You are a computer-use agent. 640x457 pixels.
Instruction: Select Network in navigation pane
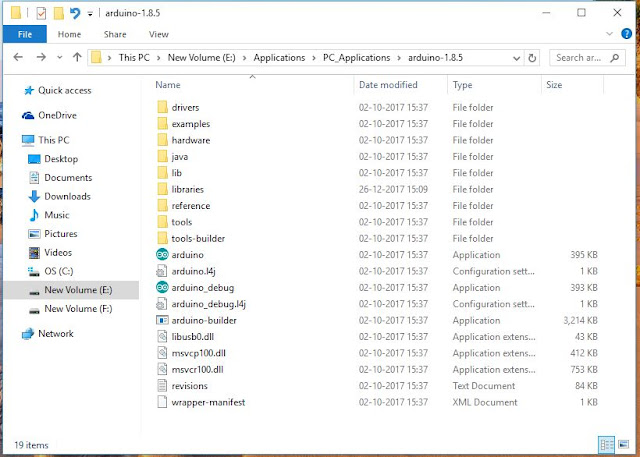(56, 334)
